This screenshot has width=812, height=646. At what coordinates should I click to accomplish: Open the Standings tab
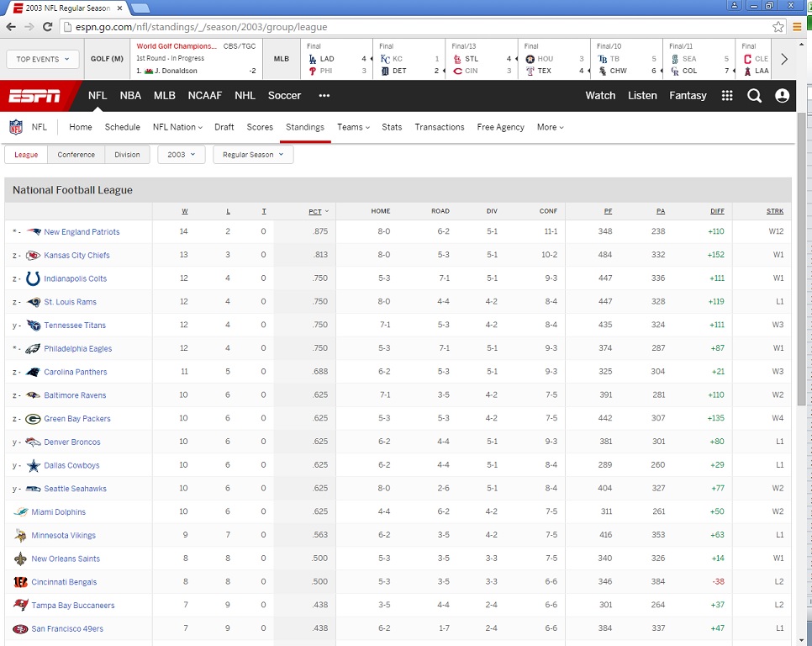click(305, 127)
